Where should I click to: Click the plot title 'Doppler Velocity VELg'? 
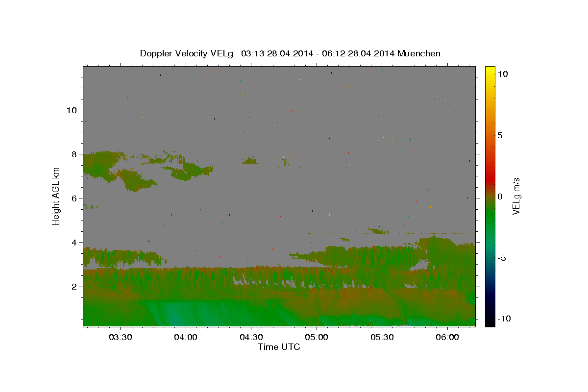pyautogui.click(x=188, y=53)
